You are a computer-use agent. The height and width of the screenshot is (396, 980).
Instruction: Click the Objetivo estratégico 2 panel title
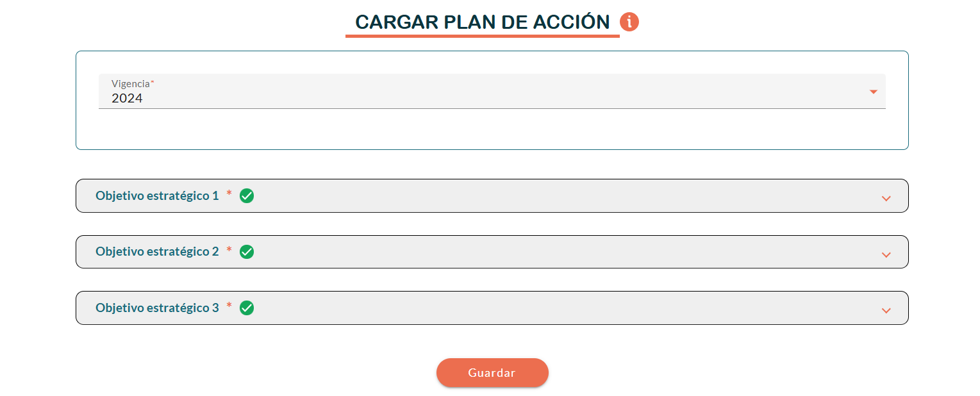(x=157, y=252)
